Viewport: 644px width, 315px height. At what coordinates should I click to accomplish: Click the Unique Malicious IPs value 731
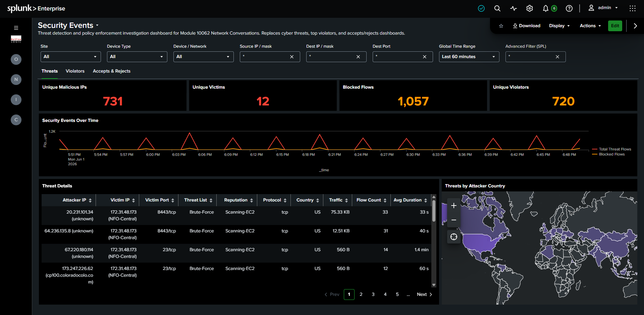(113, 101)
